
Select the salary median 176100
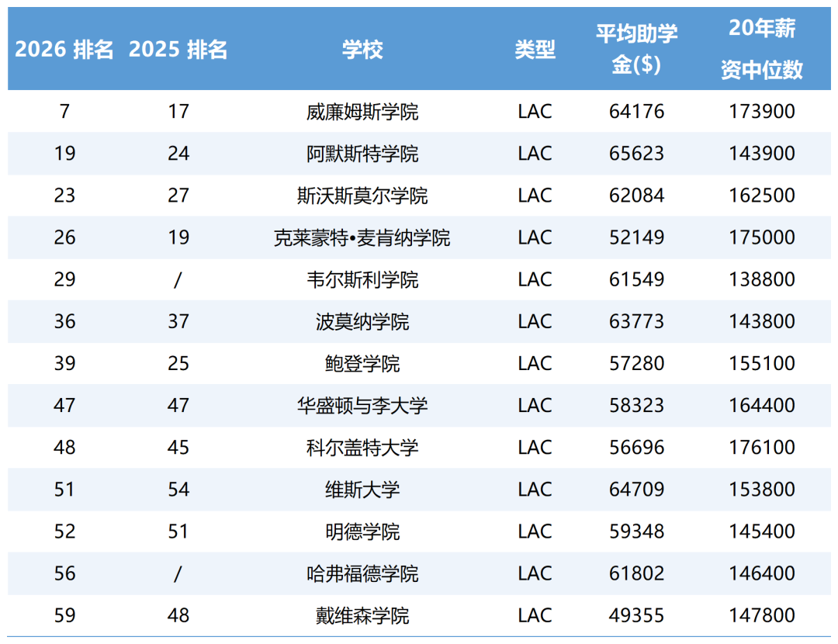coord(762,448)
